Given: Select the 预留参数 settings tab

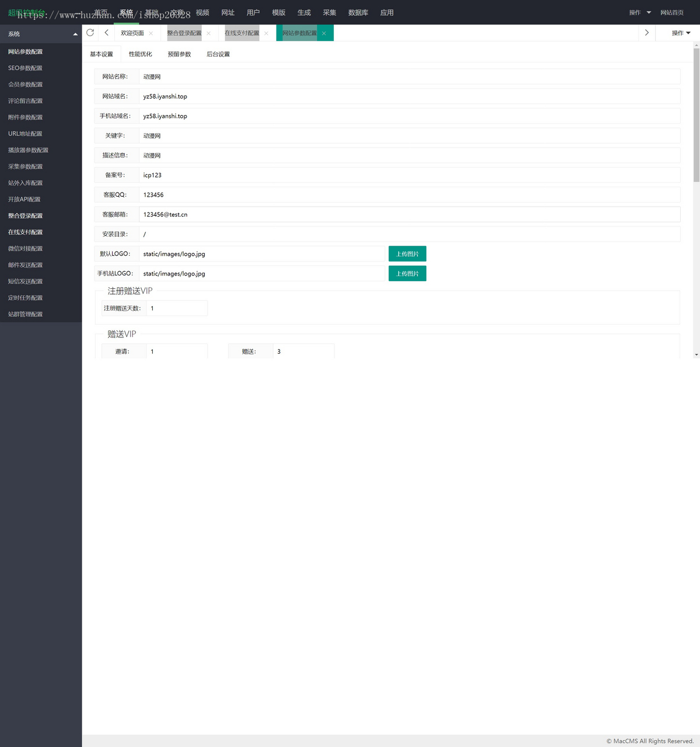Looking at the screenshot, I should [x=180, y=54].
